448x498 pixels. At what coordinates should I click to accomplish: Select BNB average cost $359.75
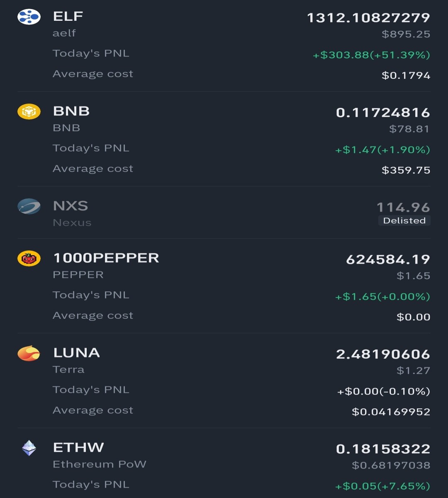[x=406, y=170]
